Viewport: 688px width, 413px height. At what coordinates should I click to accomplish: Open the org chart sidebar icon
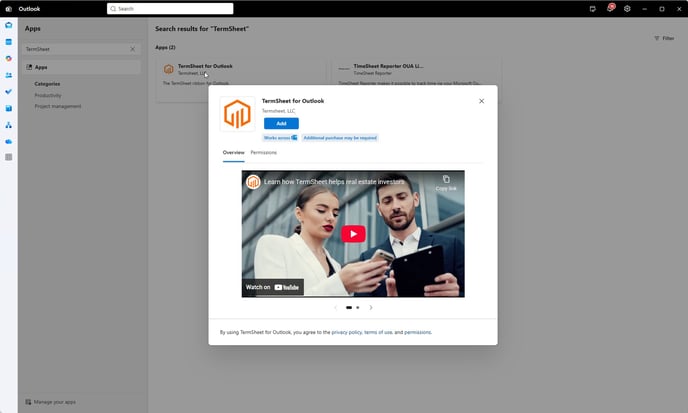tap(8, 125)
